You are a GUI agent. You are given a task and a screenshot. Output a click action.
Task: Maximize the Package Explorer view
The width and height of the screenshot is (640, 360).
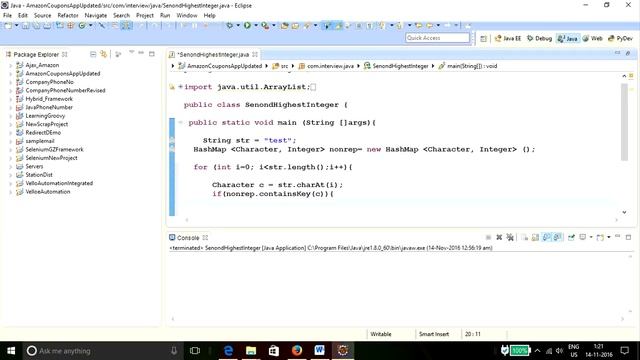click(151, 53)
